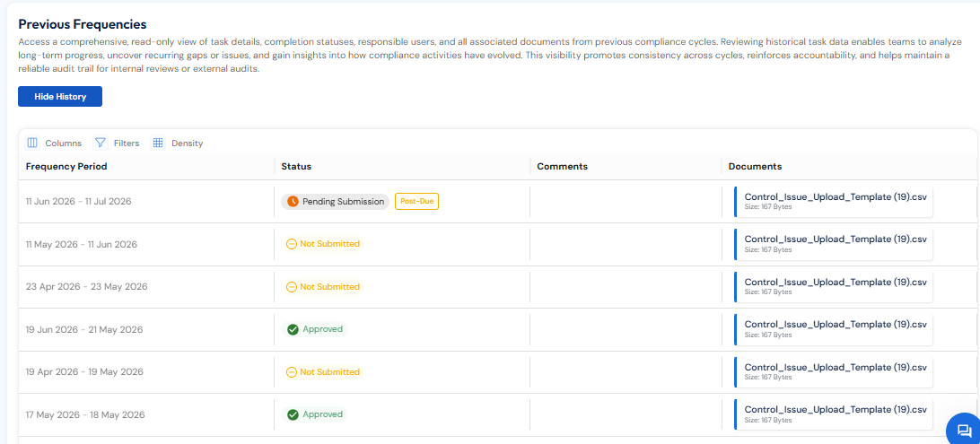Open the CSV document in 11 May 2026 row

coord(834,244)
